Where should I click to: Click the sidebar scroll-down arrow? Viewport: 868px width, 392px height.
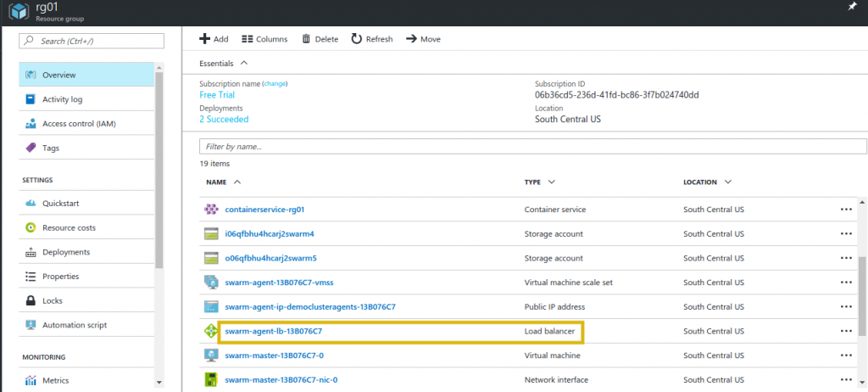click(x=159, y=383)
